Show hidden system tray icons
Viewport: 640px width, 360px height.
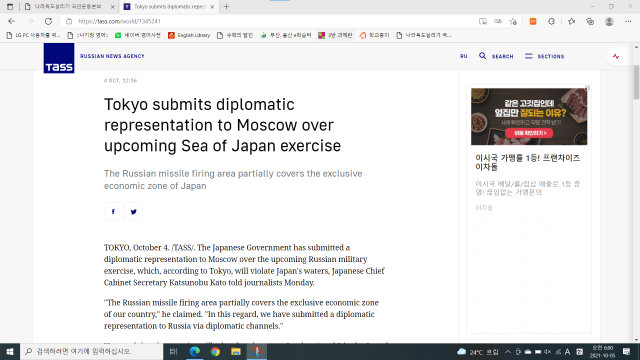508,351
